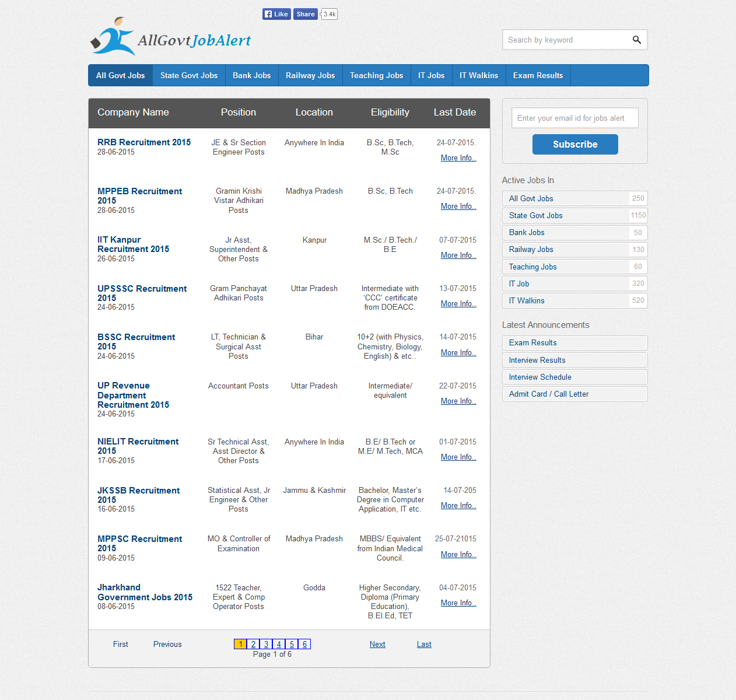Screen dimensions: 736x700
Task: Open UP Revenue Department Recruitment 2015
Action: coord(134,395)
